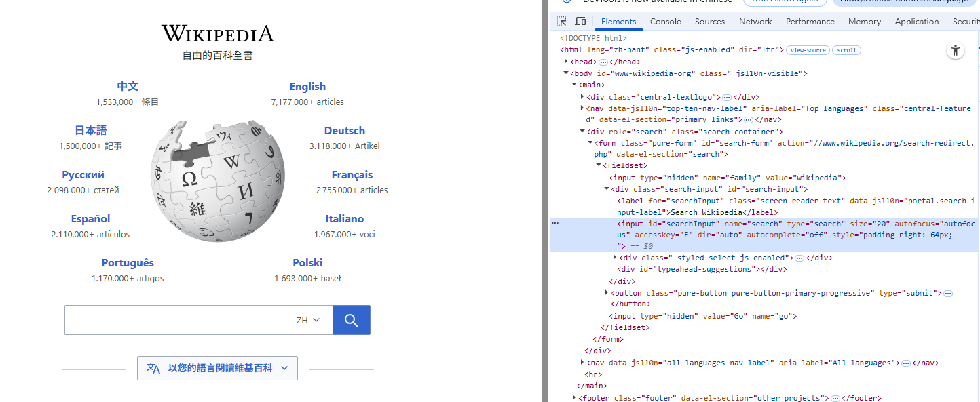Click the view-source badge on html tag

[808, 50]
